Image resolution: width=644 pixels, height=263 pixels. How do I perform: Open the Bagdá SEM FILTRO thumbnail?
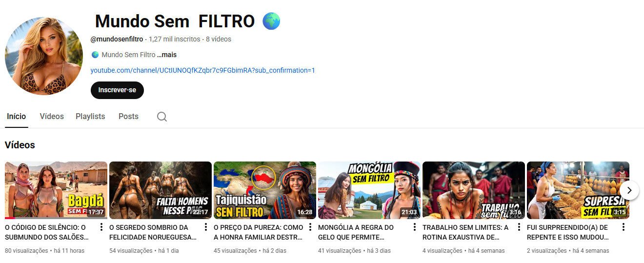click(56, 190)
